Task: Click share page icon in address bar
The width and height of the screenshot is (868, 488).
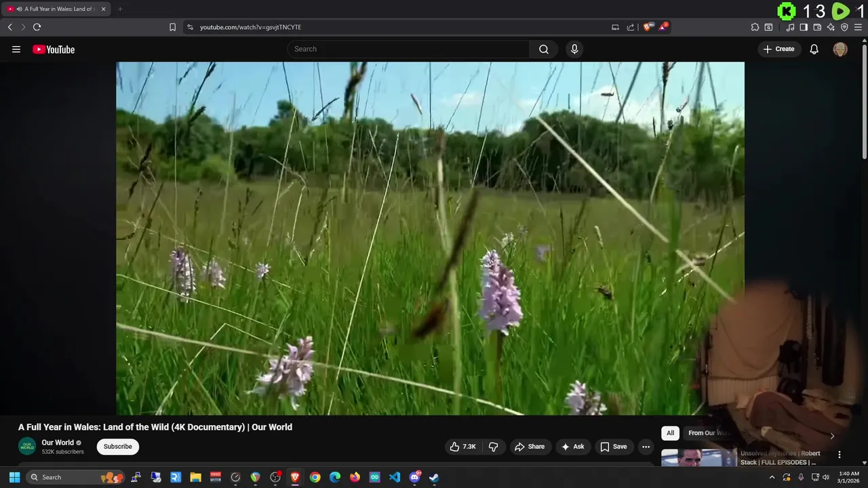Action: click(631, 27)
